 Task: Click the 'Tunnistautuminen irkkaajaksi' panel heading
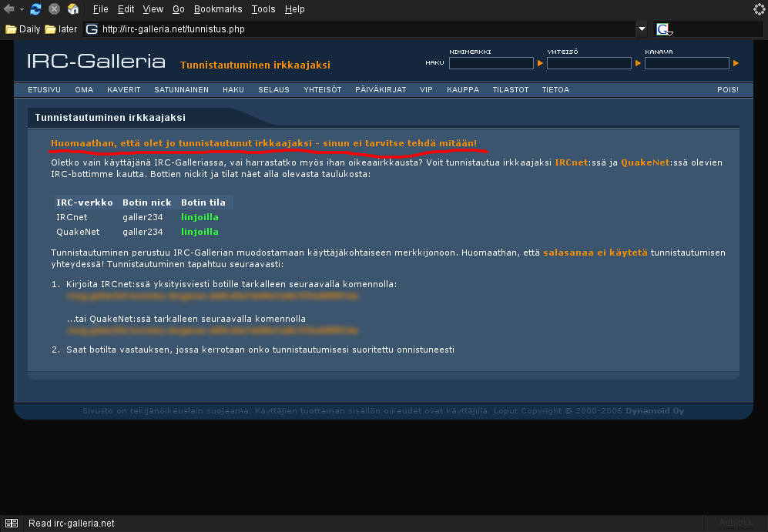tap(110, 118)
